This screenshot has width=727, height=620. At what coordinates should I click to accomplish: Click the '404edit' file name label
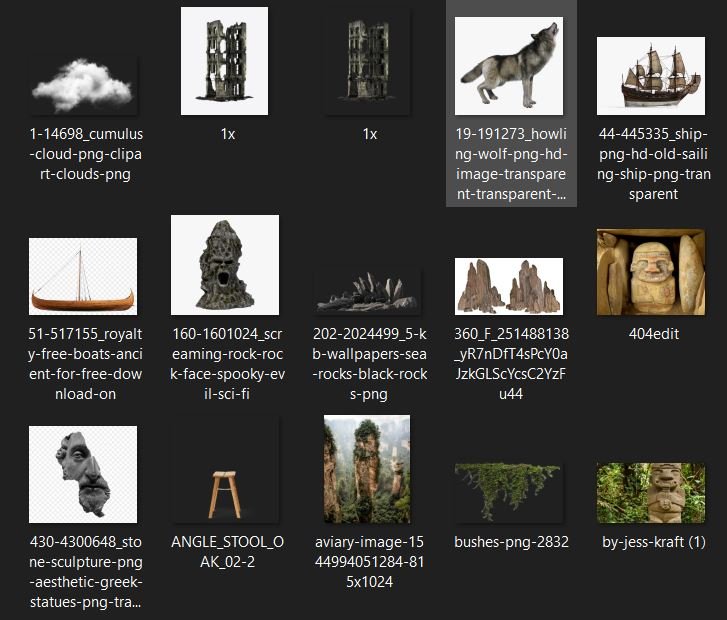click(x=654, y=334)
